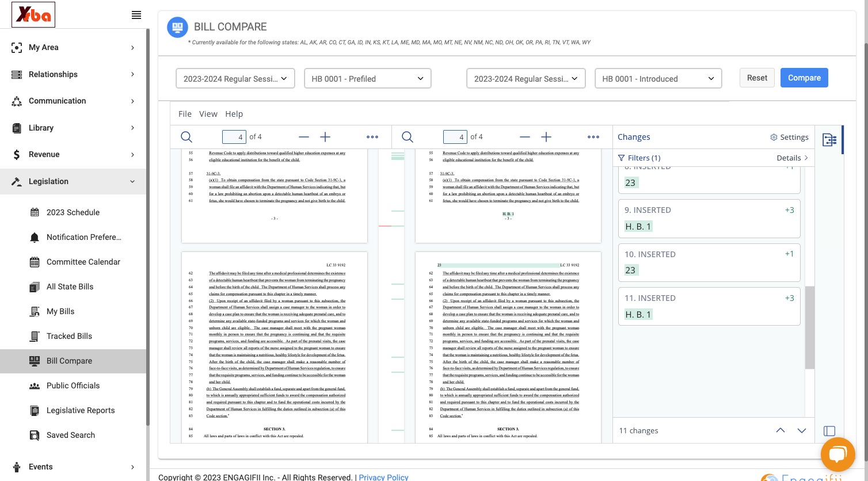Viewport: 868px width, 481px height.
Task: Select change 9. INSERTED card
Action: click(709, 218)
